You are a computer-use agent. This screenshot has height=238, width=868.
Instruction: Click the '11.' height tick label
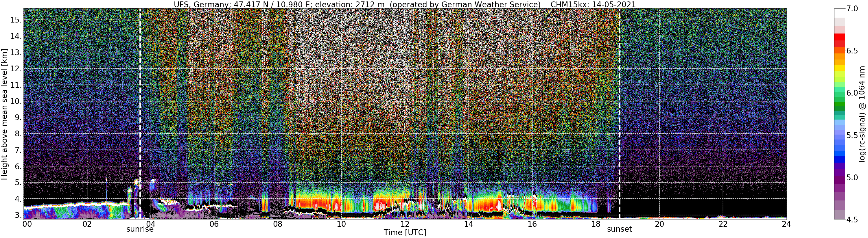[16, 85]
